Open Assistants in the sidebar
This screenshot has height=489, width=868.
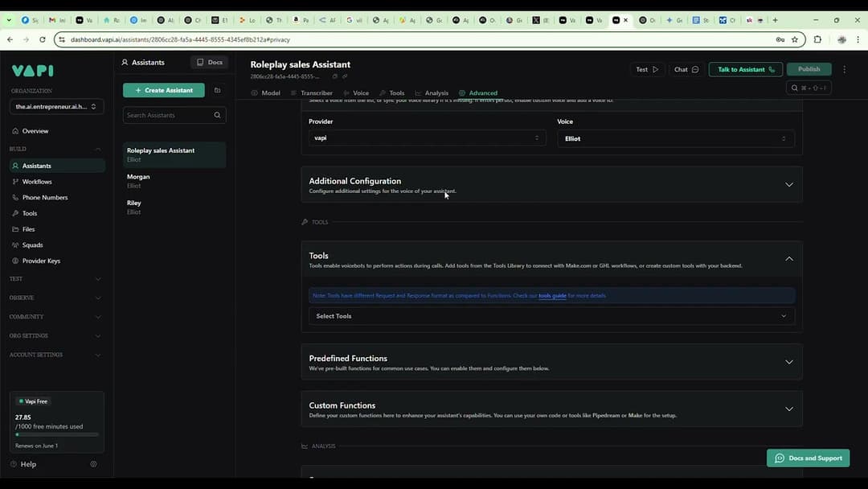(x=57, y=166)
